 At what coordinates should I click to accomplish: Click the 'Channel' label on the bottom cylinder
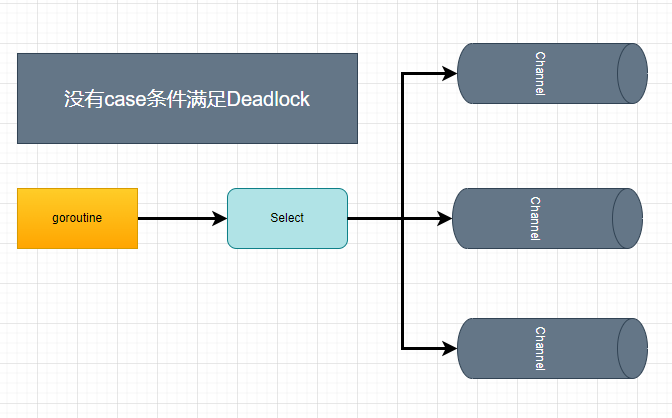541,348
